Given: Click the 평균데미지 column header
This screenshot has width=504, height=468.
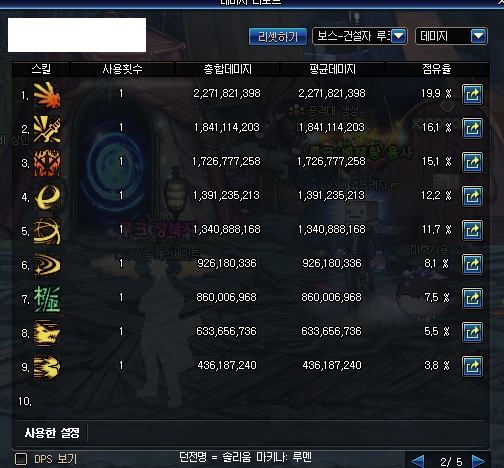Looking at the screenshot, I should 332,69.
